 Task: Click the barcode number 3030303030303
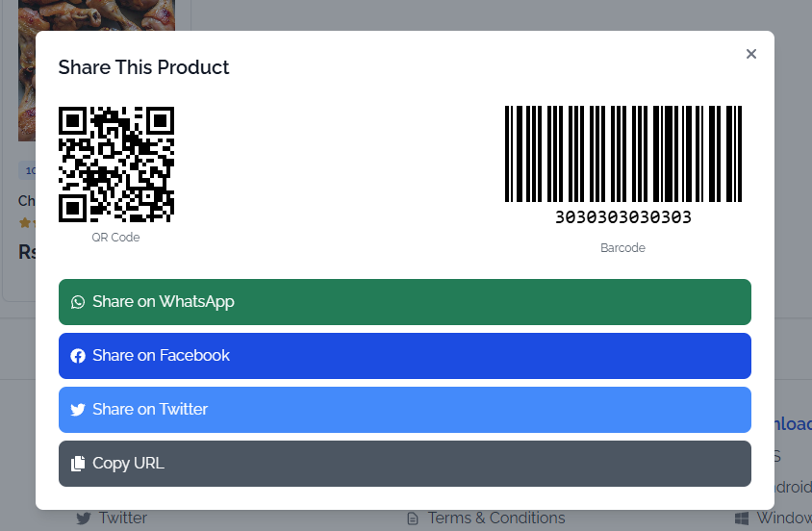(x=623, y=216)
